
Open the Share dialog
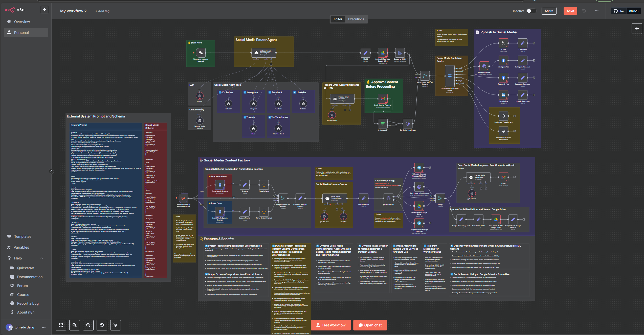click(549, 11)
